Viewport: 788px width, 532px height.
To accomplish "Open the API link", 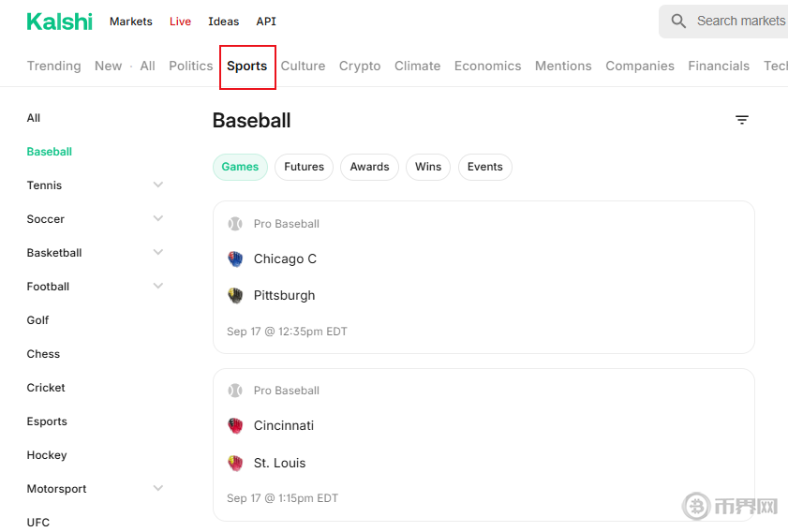I will (x=266, y=22).
